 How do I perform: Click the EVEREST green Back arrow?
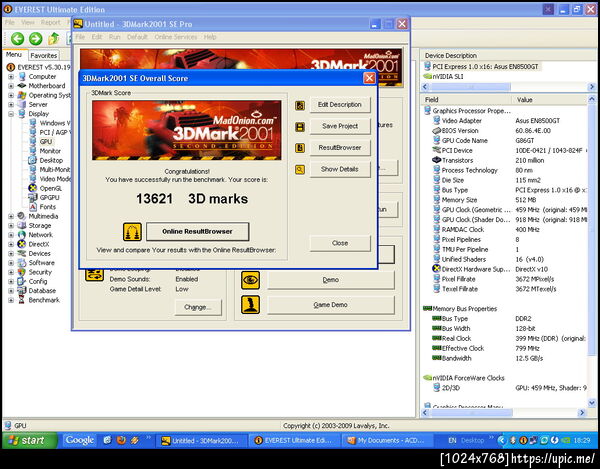[17, 39]
